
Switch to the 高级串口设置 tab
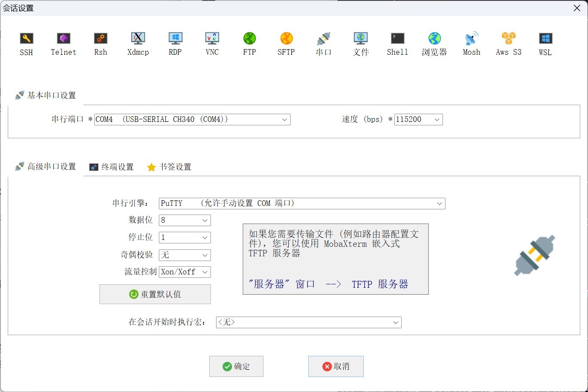[x=46, y=167]
